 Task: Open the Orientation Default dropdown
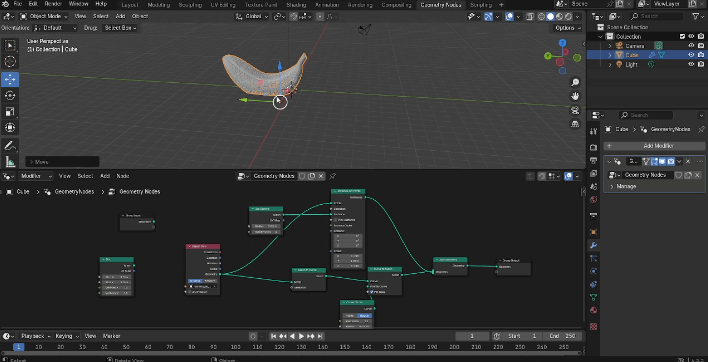(55, 28)
